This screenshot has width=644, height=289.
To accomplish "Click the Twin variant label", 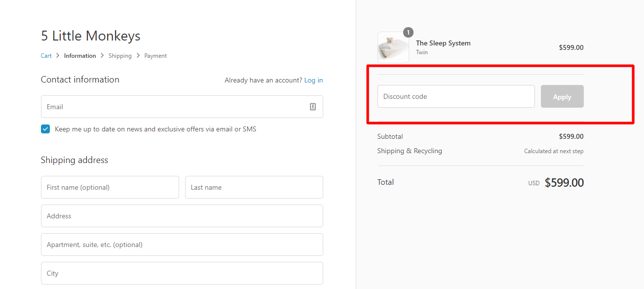I will point(422,52).
